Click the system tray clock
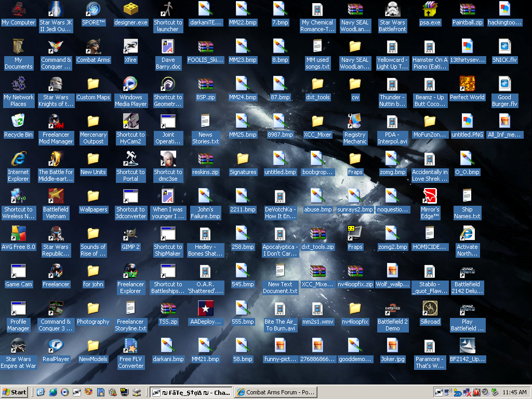Viewport: 532px width, 399px height. point(514,392)
